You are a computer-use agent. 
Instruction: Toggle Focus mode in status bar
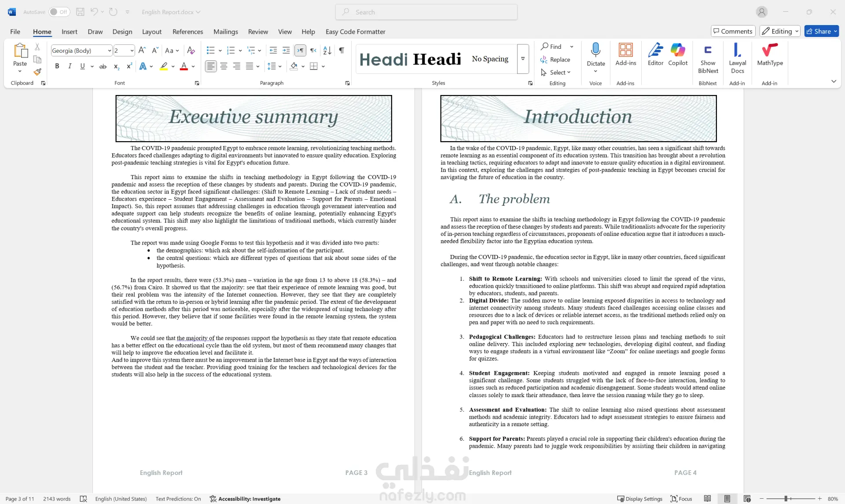681,499
